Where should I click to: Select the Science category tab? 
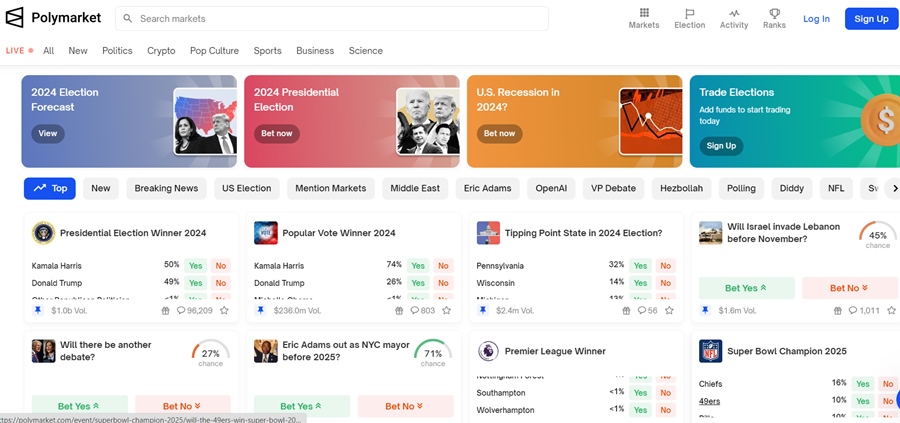click(x=366, y=51)
